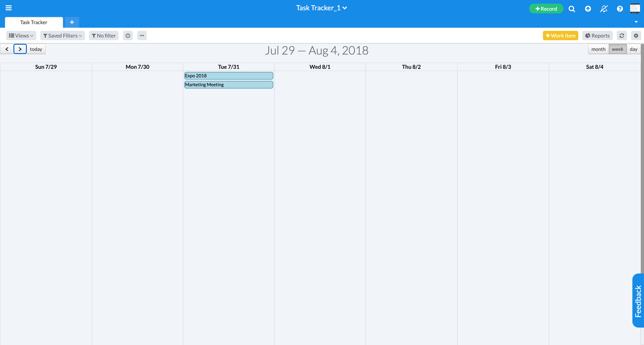This screenshot has width=644, height=345.
Task: Select the week tab in calendar
Action: coord(618,49)
